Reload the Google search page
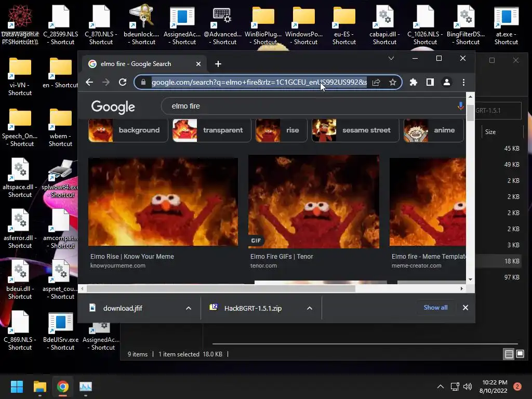 point(123,83)
